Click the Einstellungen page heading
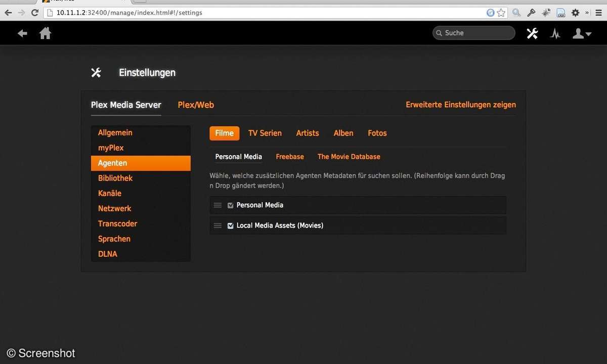The width and height of the screenshot is (607, 364). point(147,73)
